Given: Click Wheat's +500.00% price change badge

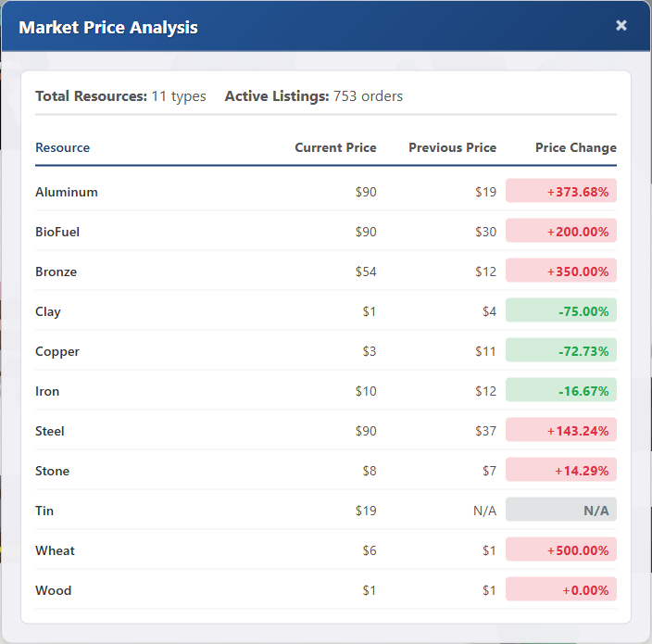Looking at the screenshot, I should [x=561, y=550].
